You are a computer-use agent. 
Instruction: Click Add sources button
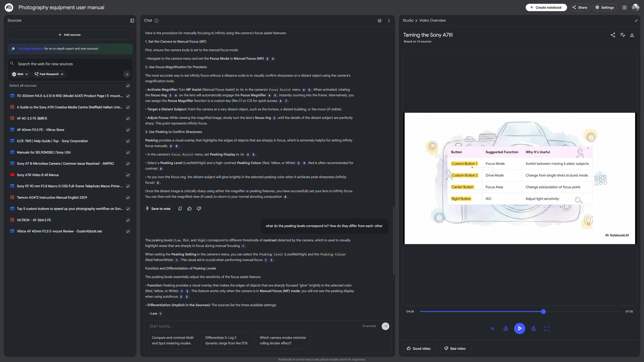pyautogui.click(x=70, y=35)
